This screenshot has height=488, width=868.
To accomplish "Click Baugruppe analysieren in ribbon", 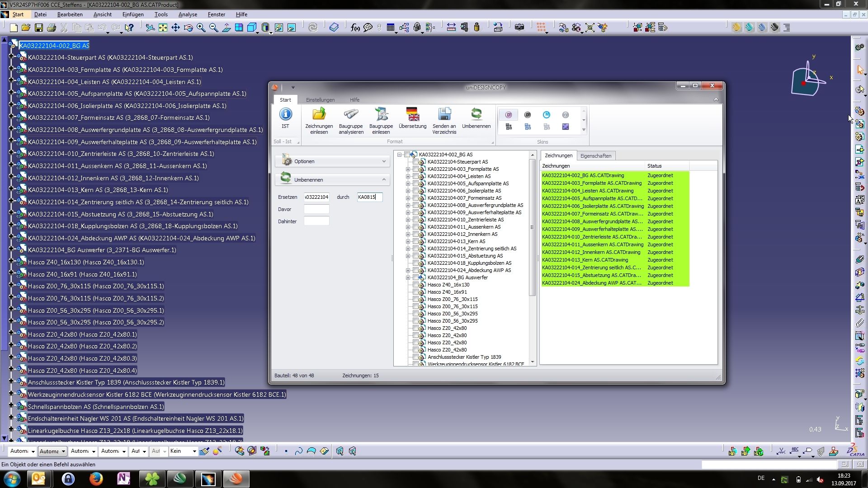I will [x=351, y=115].
